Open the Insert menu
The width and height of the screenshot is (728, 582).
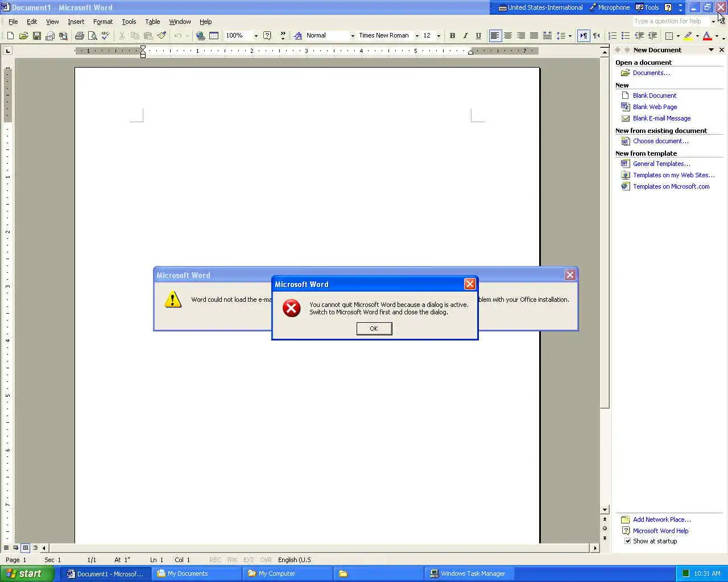click(76, 22)
